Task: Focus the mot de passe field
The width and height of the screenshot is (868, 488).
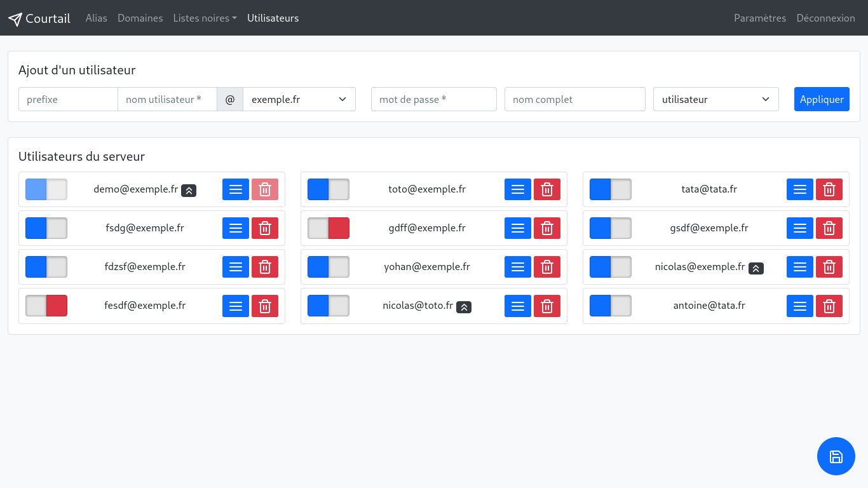Action: pos(434,99)
